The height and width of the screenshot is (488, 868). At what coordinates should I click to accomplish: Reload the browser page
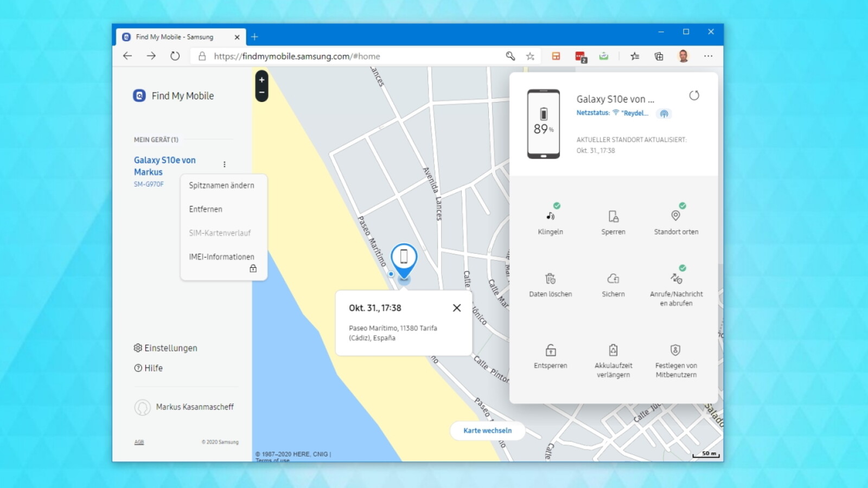tap(175, 56)
